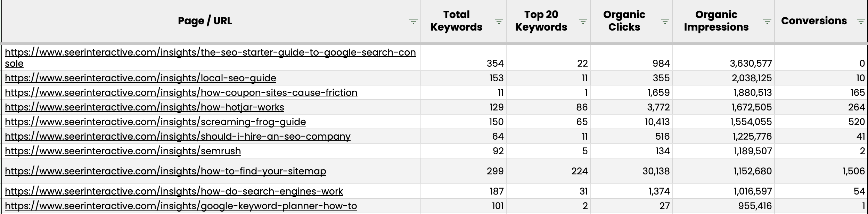
Task: Click Organic Impressions filter icon
Action: (x=767, y=21)
